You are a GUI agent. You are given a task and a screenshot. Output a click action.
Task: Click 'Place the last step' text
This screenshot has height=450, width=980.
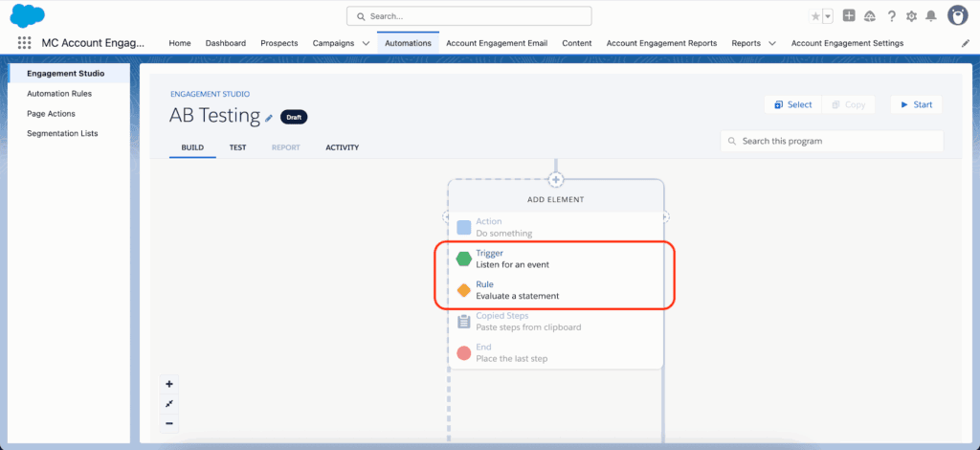pos(512,359)
